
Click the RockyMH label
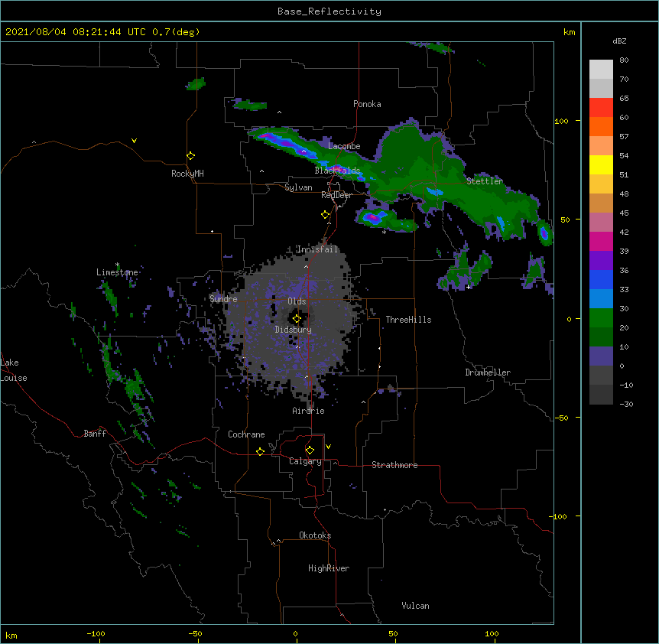(187, 173)
